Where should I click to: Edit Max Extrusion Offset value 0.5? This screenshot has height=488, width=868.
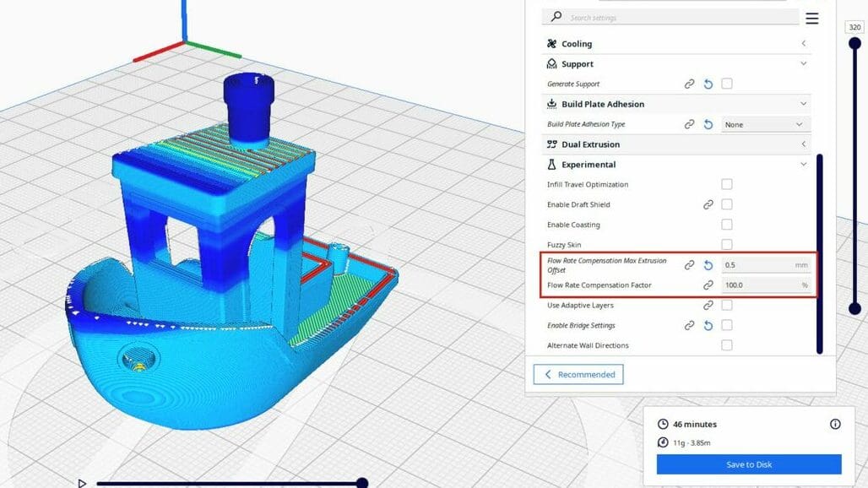click(x=766, y=265)
